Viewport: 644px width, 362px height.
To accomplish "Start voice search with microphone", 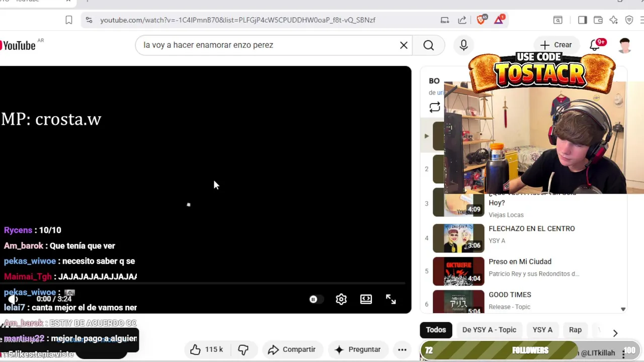I will coord(463,45).
